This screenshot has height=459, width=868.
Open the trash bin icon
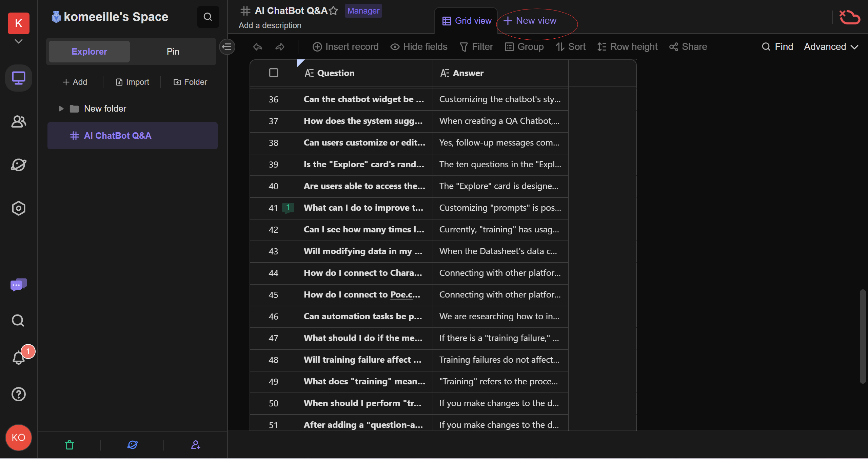click(70, 445)
